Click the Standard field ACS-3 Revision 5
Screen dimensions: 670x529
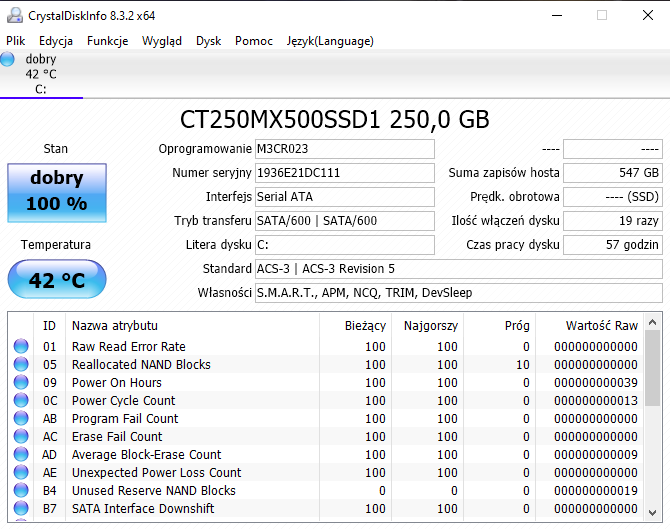coord(459,269)
